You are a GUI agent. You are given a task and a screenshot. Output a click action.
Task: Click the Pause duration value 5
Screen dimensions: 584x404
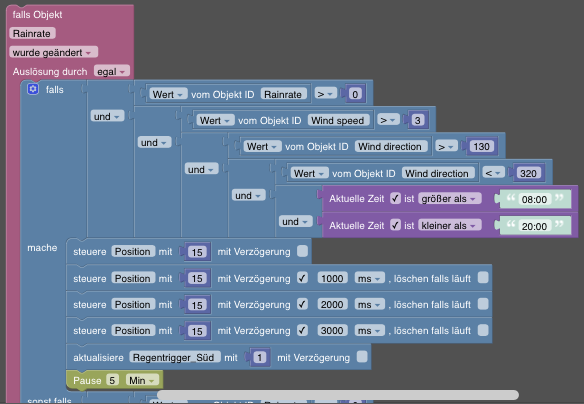coord(112,380)
